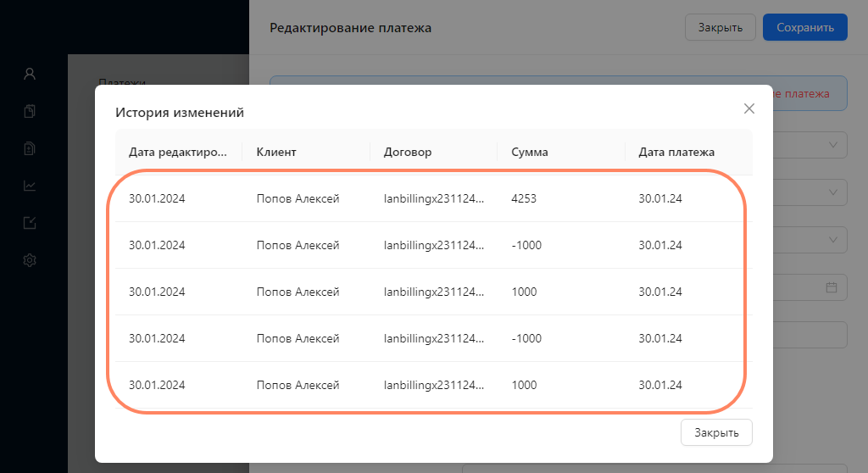Click the Редактирование платежа heading

350,28
